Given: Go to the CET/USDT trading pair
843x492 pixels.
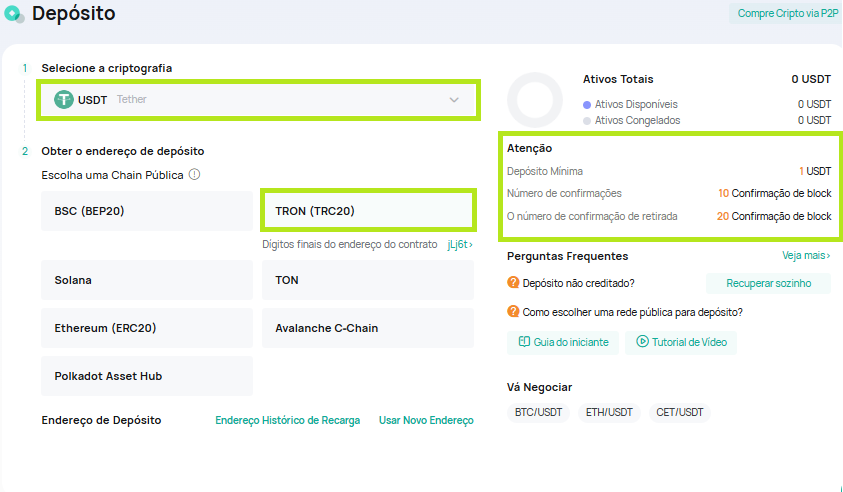Looking at the screenshot, I should coord(680,412).
